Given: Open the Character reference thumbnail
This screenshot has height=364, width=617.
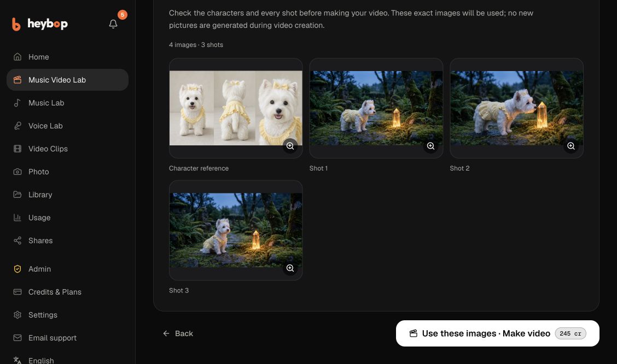Looking at the screenshot, I should pos(236,108).
